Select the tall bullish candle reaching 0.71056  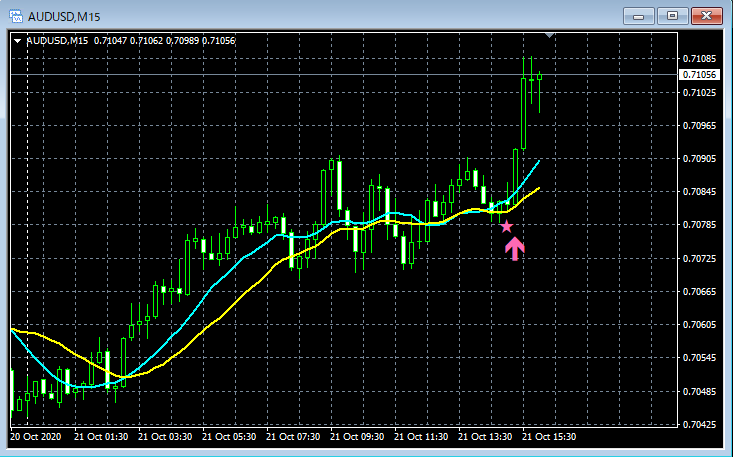pyautogui.click(x=524, y=113)
